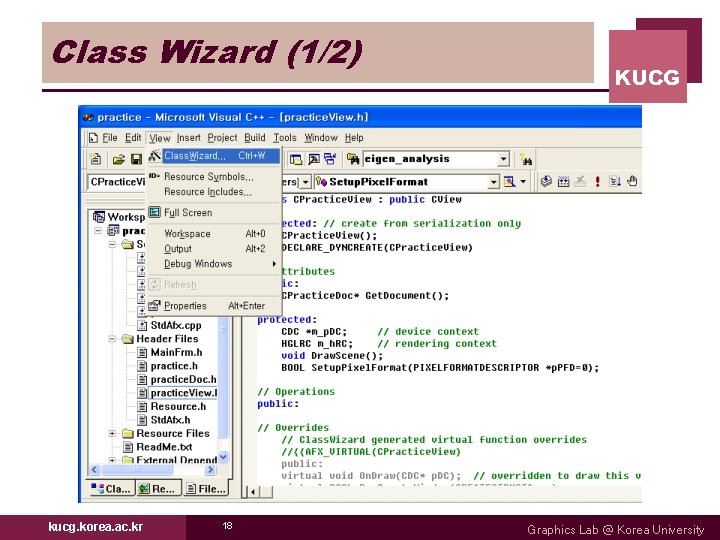Open the Edit menu
Viewport: 720px width, 540px height.
[x=133, y=138]
